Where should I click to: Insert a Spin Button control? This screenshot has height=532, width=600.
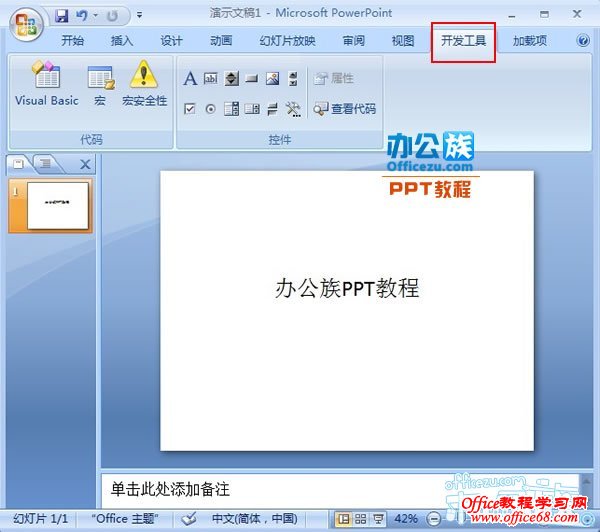click(x=232, y=79)
